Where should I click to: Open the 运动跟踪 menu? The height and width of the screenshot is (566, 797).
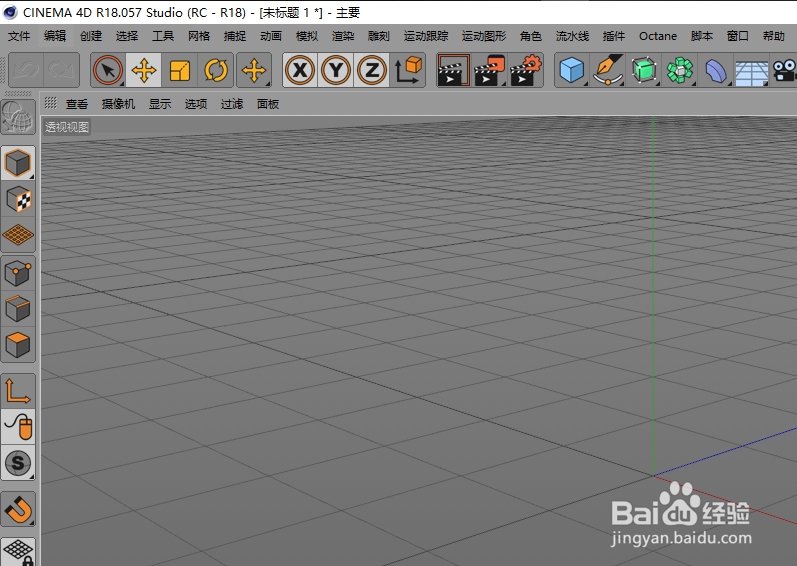(x=426, y=36)
